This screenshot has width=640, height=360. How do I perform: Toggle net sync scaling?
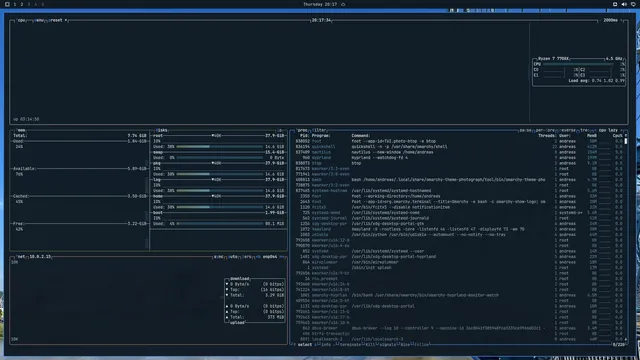219,257
